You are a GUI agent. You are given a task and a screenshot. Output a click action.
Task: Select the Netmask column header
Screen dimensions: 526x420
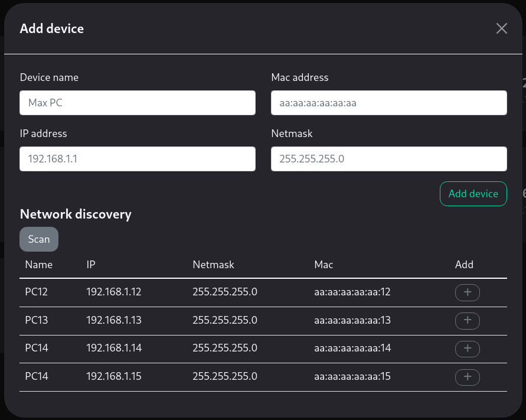213,265
